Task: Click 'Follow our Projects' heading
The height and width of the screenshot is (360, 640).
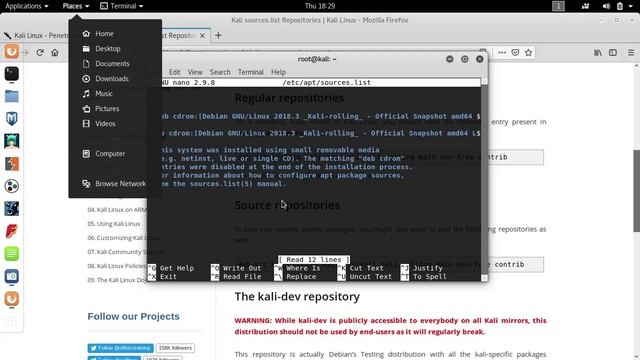Action: tap(133, 316)
